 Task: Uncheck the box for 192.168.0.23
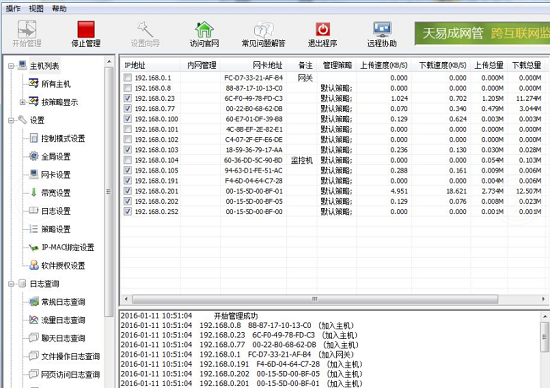tap(128, 98)
